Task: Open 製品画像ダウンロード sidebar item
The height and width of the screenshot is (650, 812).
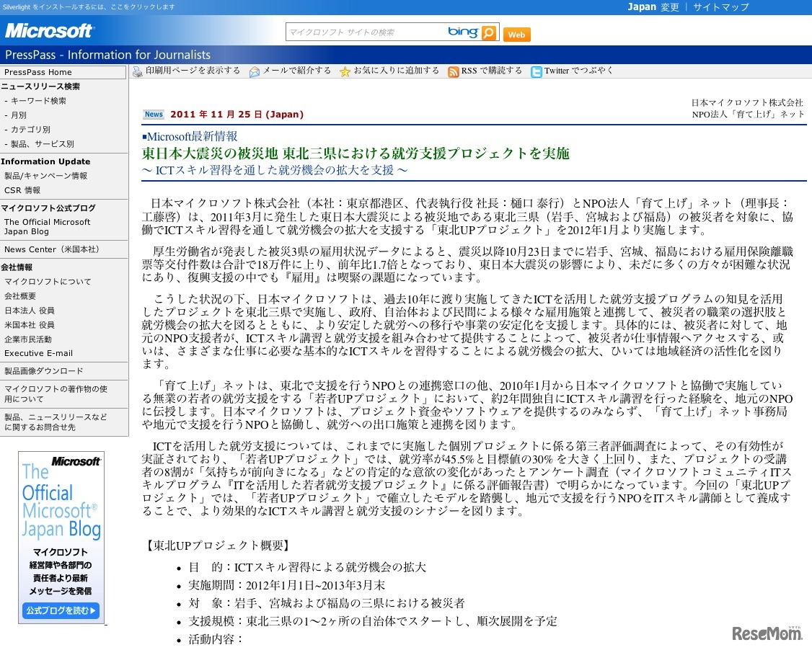Action: [x=43, y=371]
